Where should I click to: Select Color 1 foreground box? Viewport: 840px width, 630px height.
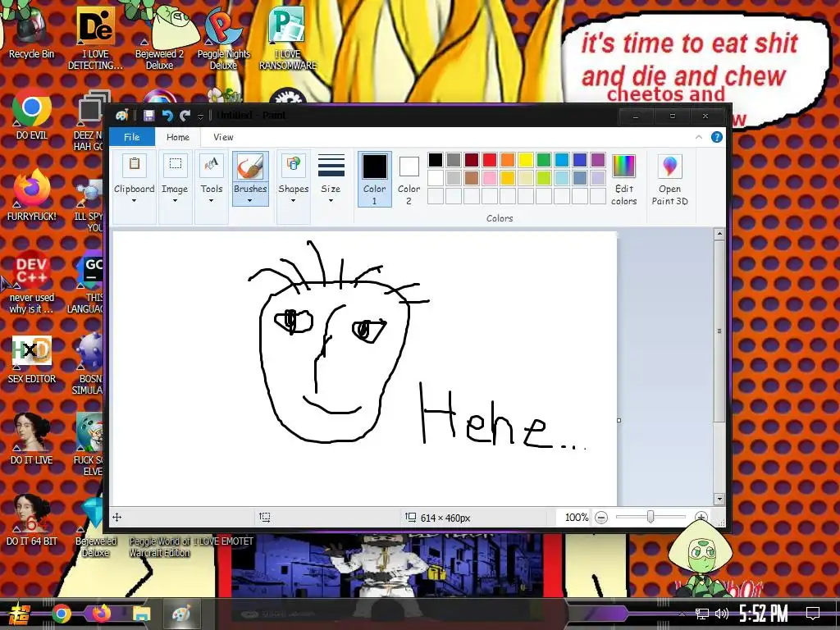click(374, 179)
